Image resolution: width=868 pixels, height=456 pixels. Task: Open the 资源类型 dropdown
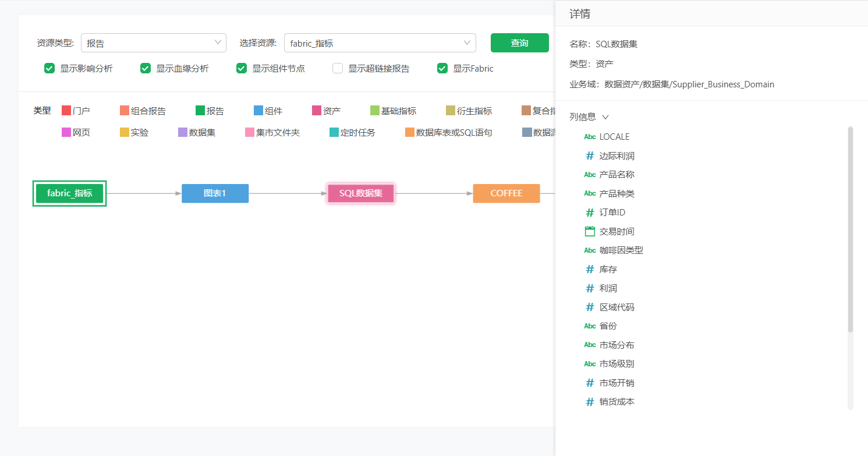(x=153, y=43)
